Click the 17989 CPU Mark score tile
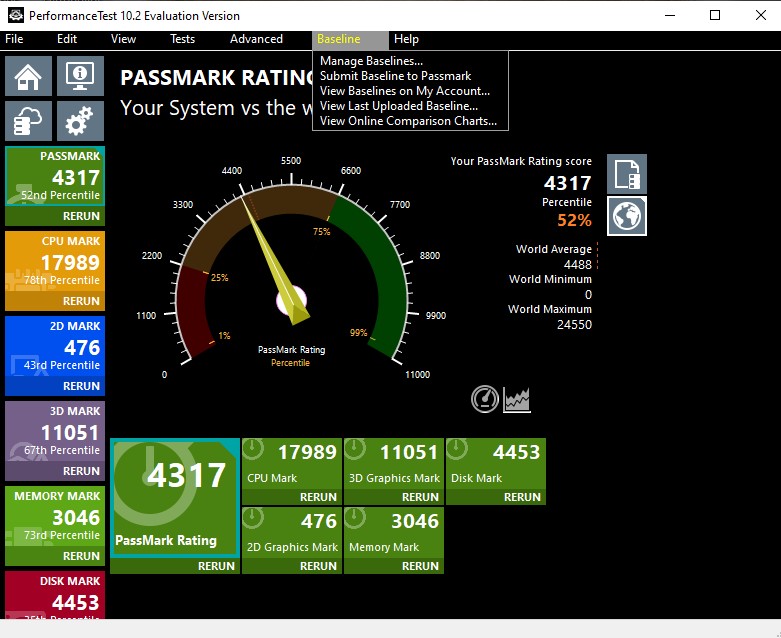Viewport: 781px width, 638px height. [292, 464]
